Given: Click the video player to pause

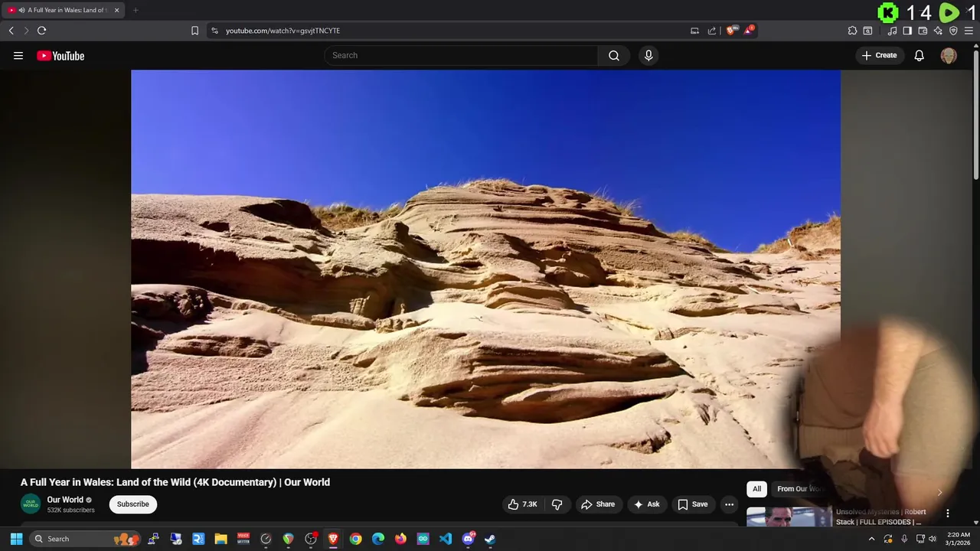Looking at the screenshot, I should pyautogui.click(x=485, y=269).
